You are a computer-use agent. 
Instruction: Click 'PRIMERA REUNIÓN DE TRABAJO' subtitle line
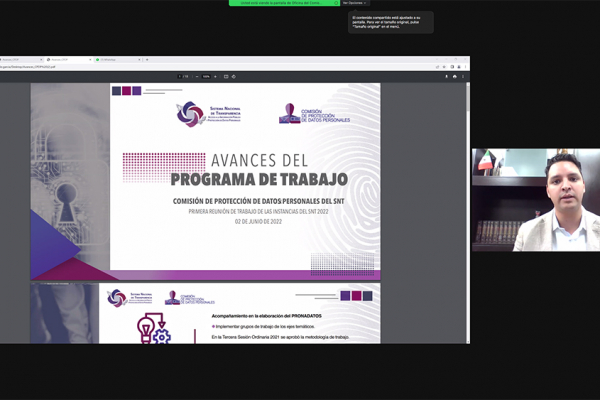(258, 211)
